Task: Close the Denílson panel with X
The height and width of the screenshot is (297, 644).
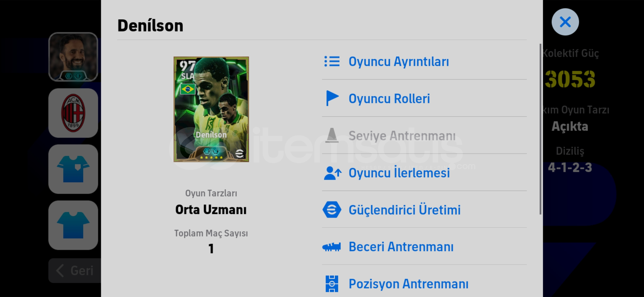Action: [565, 22]
